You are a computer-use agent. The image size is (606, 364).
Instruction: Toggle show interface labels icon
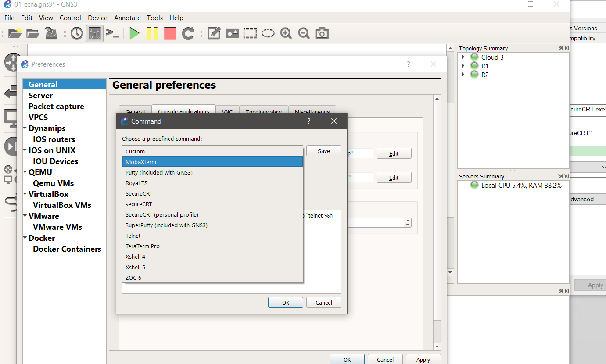[94, 33]
